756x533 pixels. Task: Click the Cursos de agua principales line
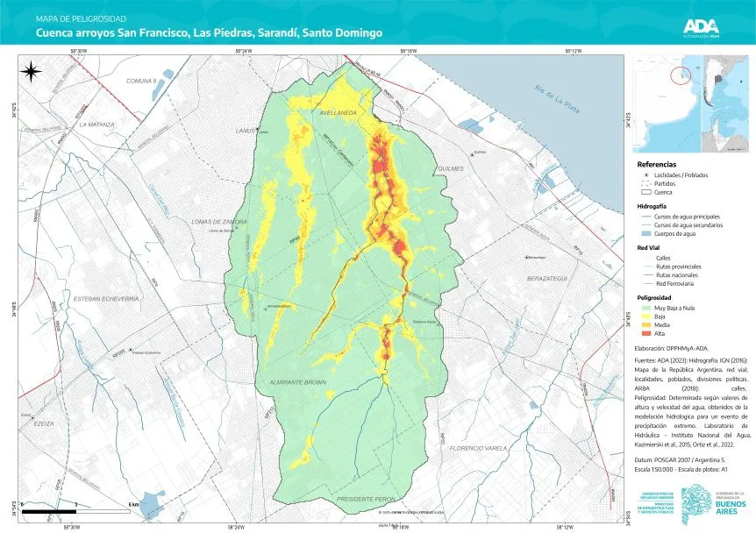(x=646, y=217)
